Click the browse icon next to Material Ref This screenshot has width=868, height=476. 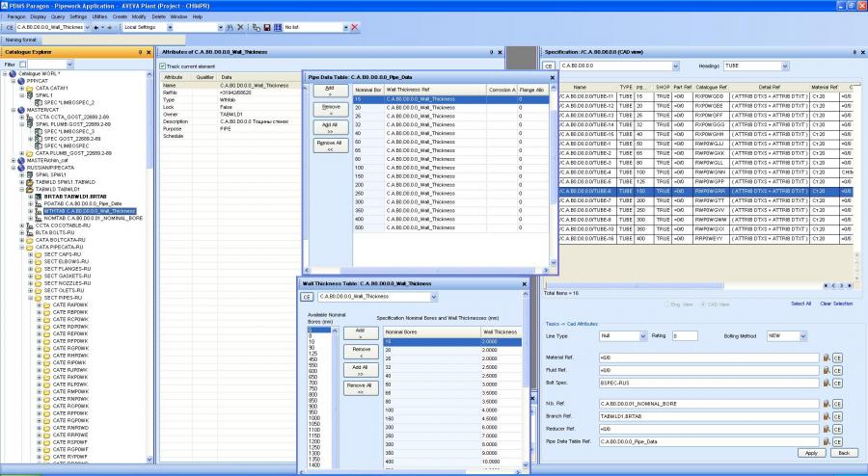(827, 357)
